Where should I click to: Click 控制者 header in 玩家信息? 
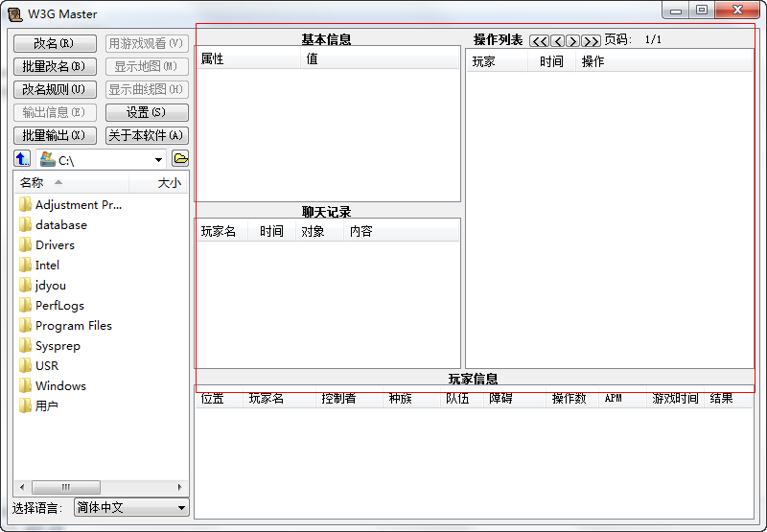click(349, 399)
